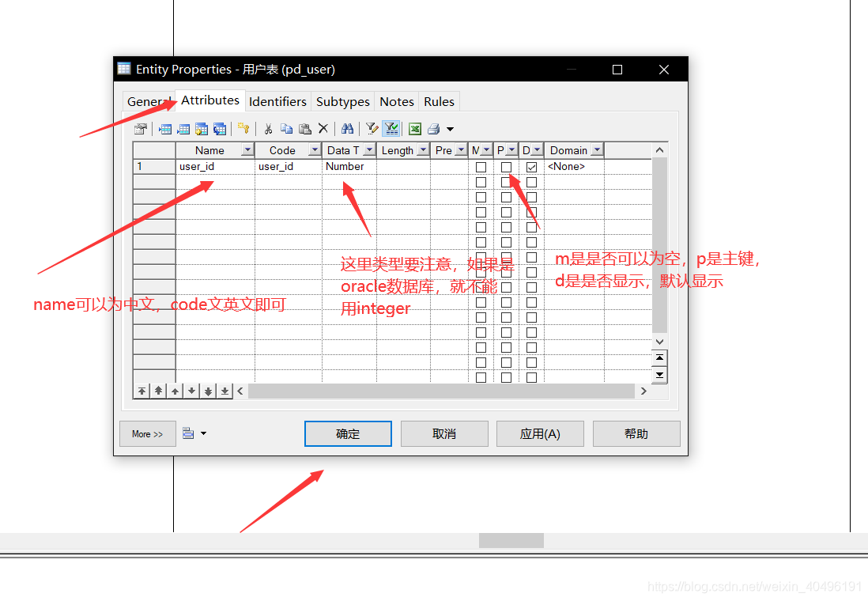
Task: Open the Precision column filter dropdown
Action: coord(461,150)
